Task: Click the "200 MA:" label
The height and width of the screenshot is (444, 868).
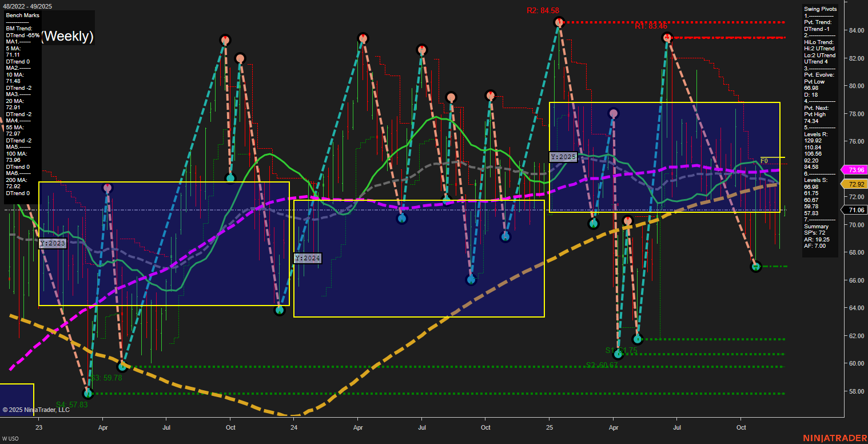Action: (x=17, y=180)
